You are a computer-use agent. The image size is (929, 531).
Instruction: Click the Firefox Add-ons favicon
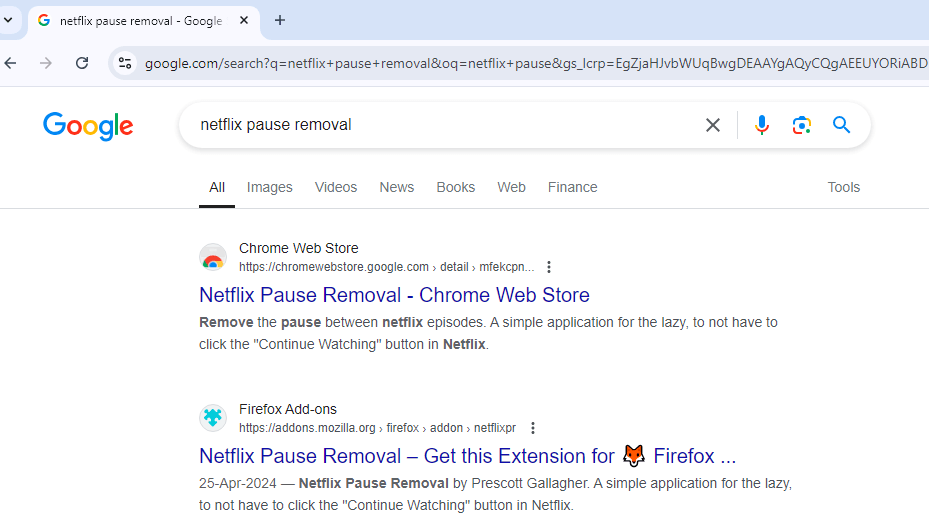point(213,418)
